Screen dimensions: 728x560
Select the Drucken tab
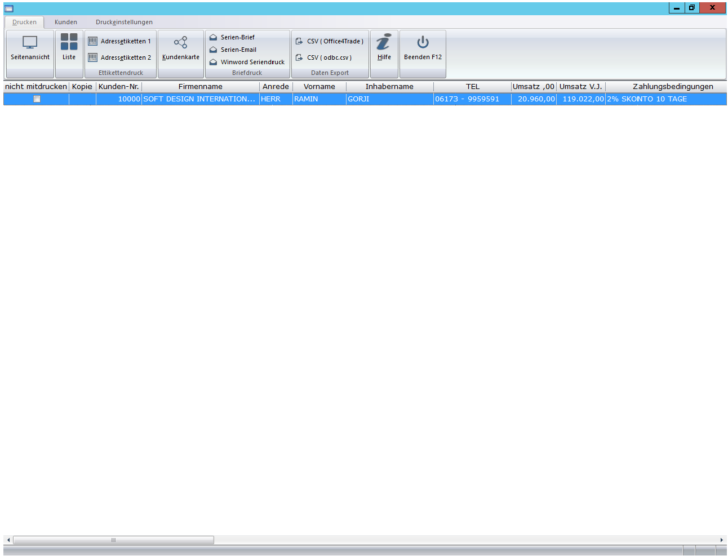(24, 22)
